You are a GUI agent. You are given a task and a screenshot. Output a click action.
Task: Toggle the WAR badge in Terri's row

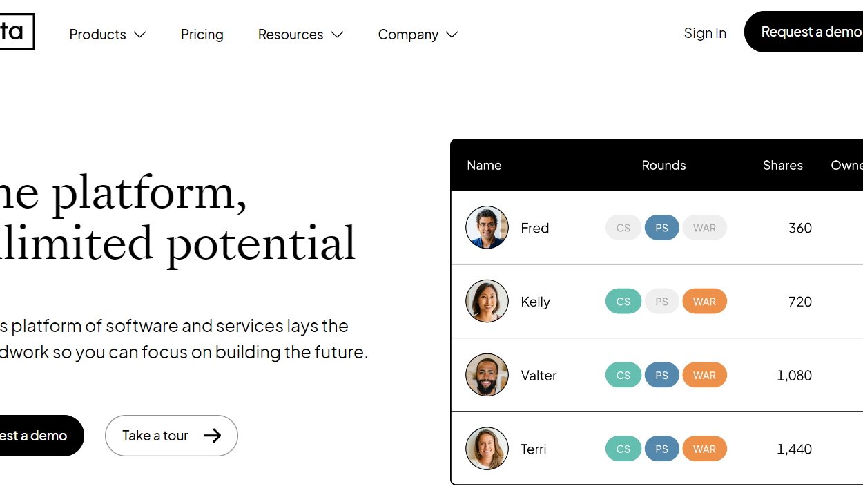pos(705,448)
